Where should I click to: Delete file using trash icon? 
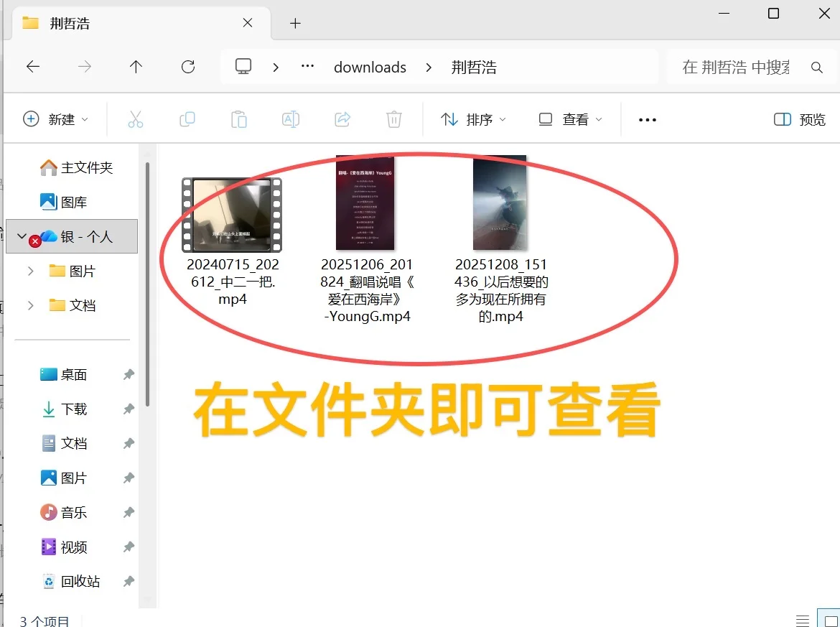(393, 119)
